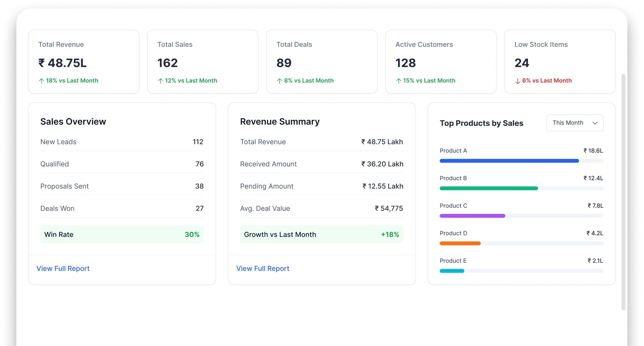
Task: Click the up arrow beside 18% vs Last Month
Action: (x=41, y=81)
